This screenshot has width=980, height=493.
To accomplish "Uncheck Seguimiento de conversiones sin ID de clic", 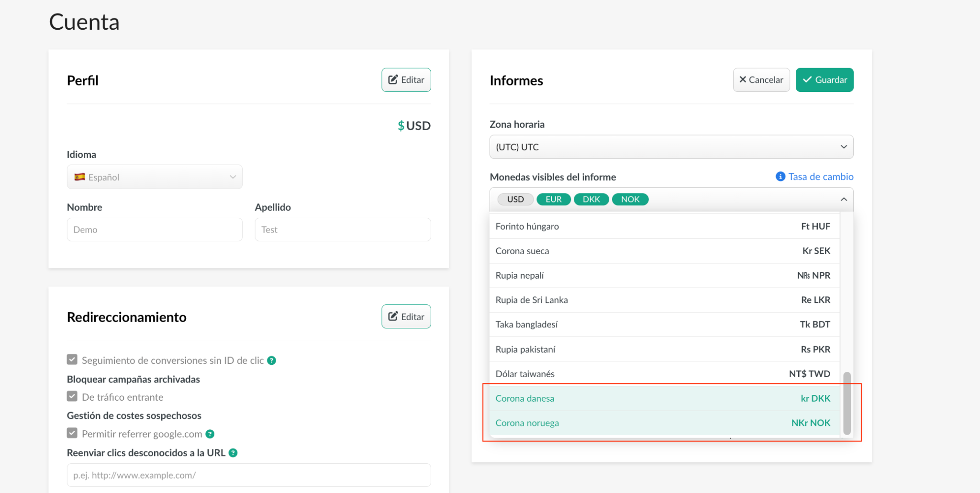I will pyautogui.click(x=72, y=359).
